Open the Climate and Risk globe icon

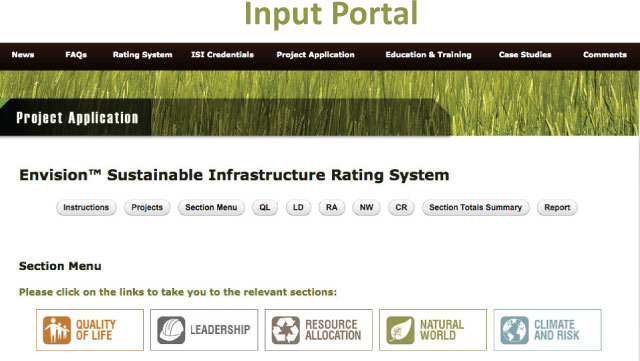click(x=514, y=330)
